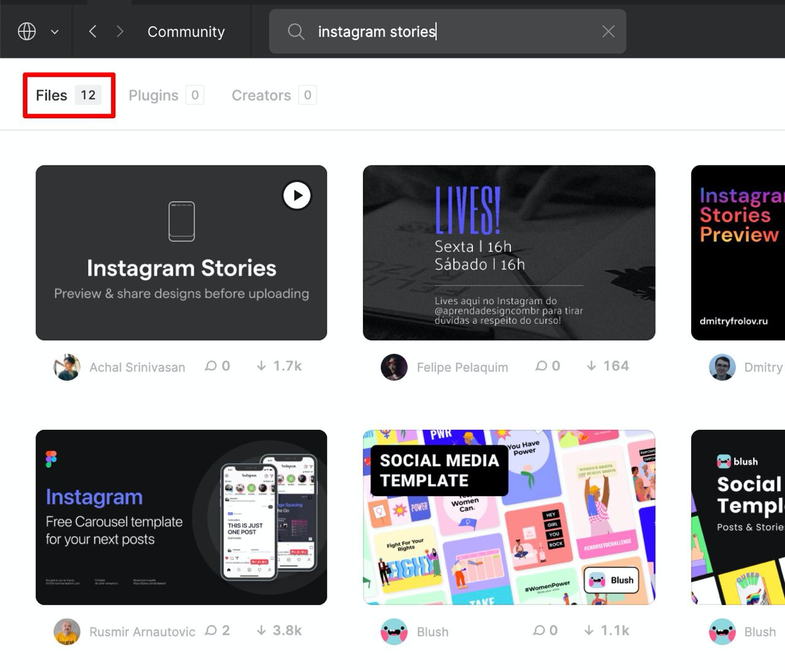Open the Instagram Stories preview thumbnail
785x672 pixels.
pyautogui.click(x=182, y=253)
